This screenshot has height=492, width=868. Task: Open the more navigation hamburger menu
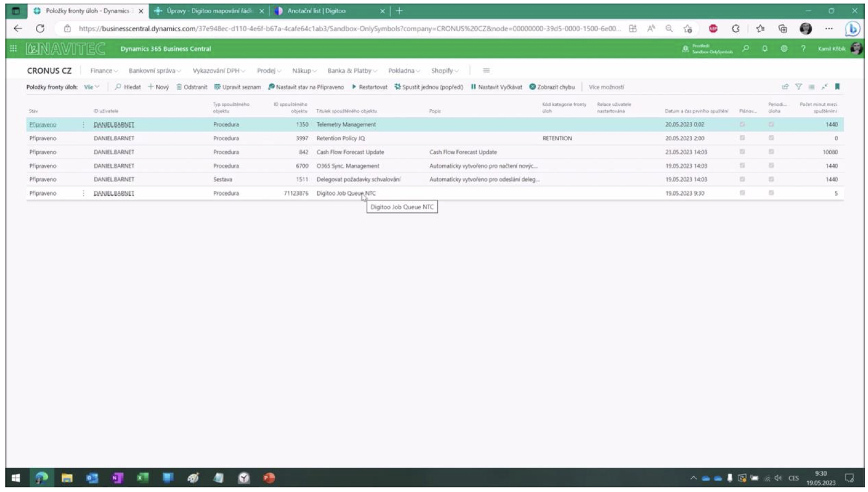(486, 70)
